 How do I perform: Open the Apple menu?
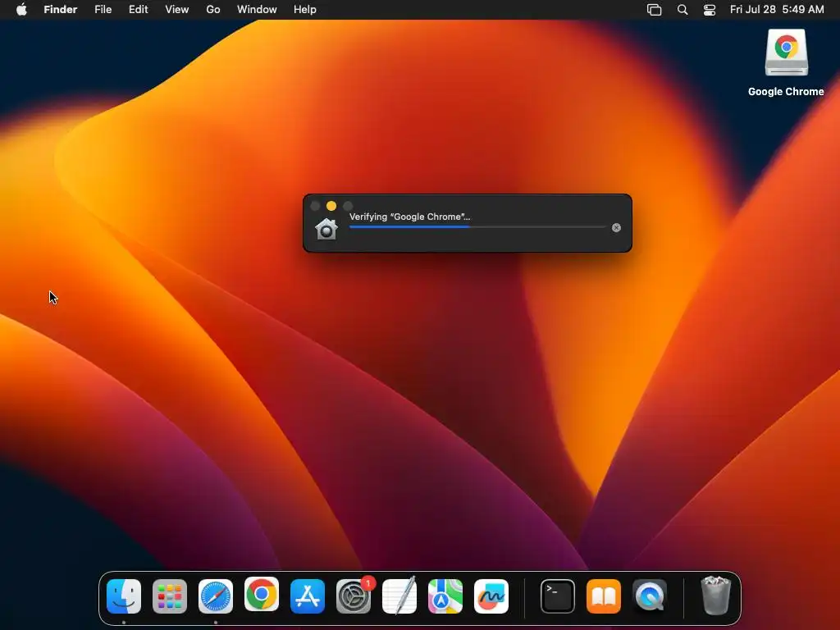tap(21, 10)
